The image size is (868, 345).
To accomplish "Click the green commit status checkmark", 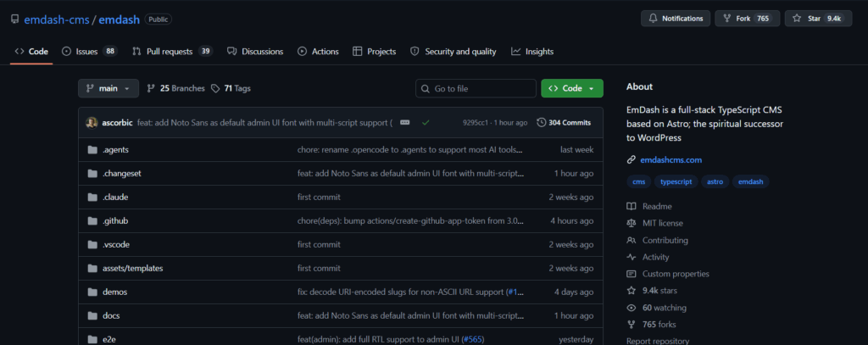I will click(x=426, y=122).
